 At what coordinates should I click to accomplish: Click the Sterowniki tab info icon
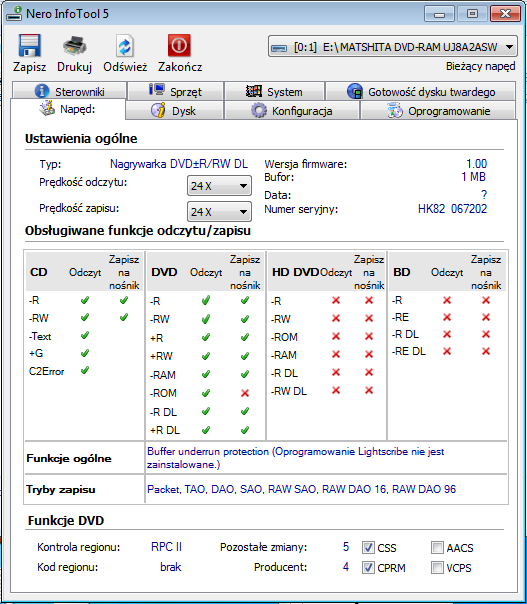point(42,91)
